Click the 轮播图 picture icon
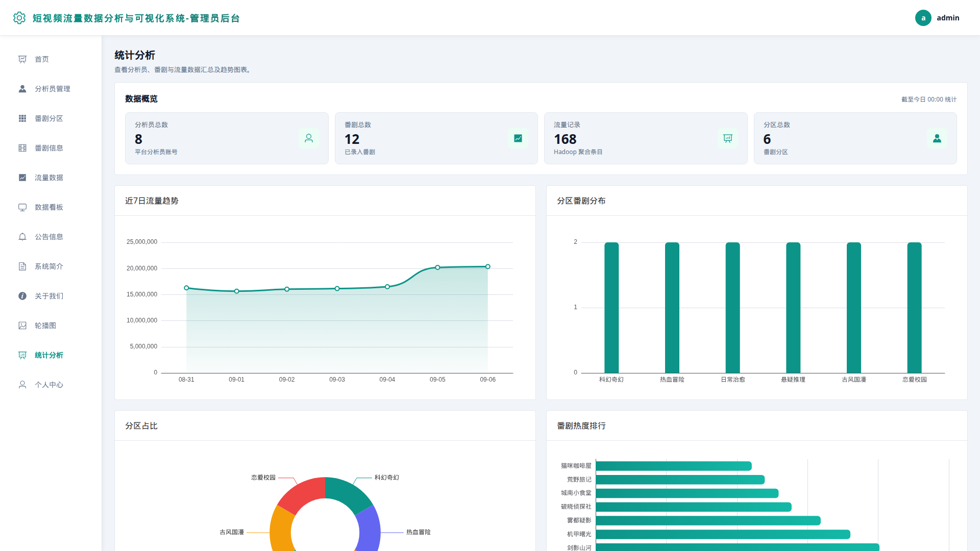This screenshot has height=551, width=980. point(22,325)
